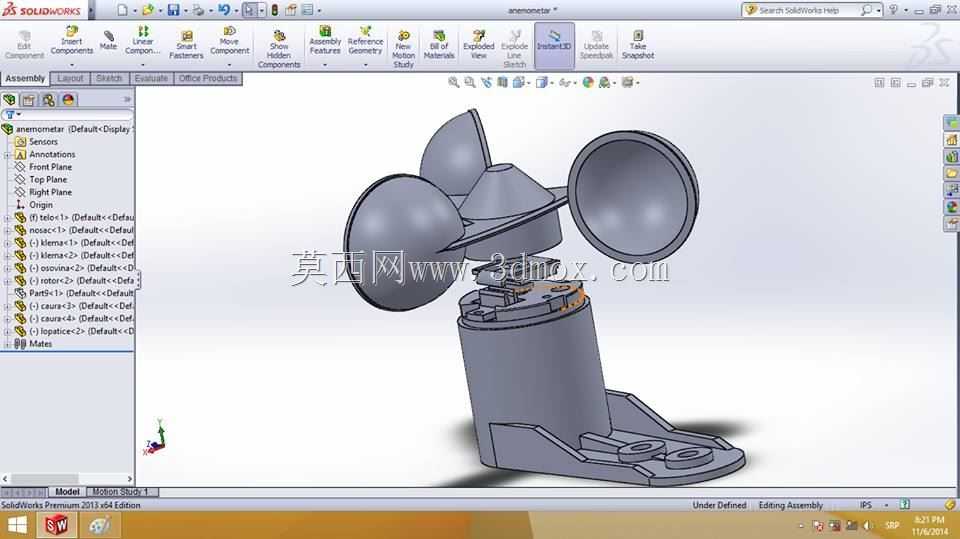Expand the Insert Components dropdown arrow
The image size is (960, 539).
72,65
